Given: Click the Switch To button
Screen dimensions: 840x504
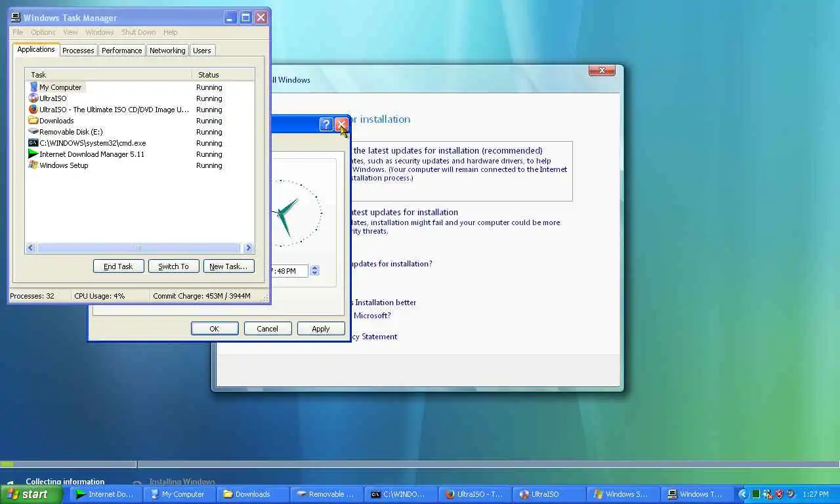Looking at the screenshot, I should (173, 266).
